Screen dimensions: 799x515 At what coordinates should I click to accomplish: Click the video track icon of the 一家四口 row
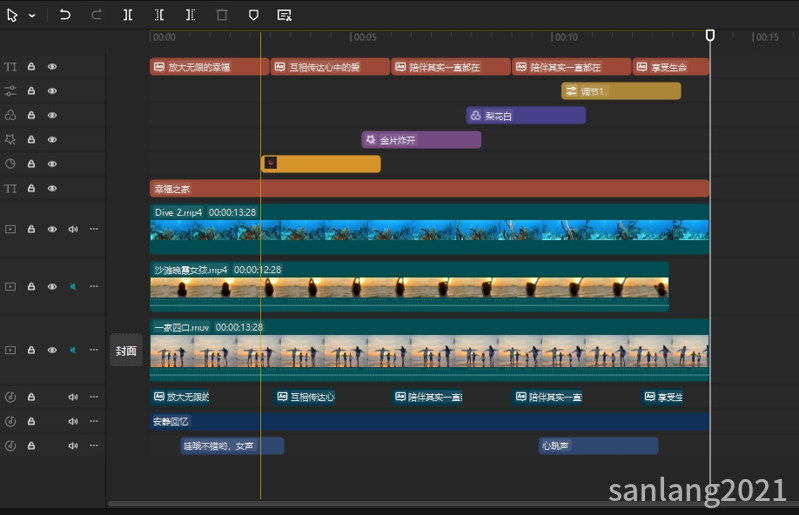click(10, 350)
